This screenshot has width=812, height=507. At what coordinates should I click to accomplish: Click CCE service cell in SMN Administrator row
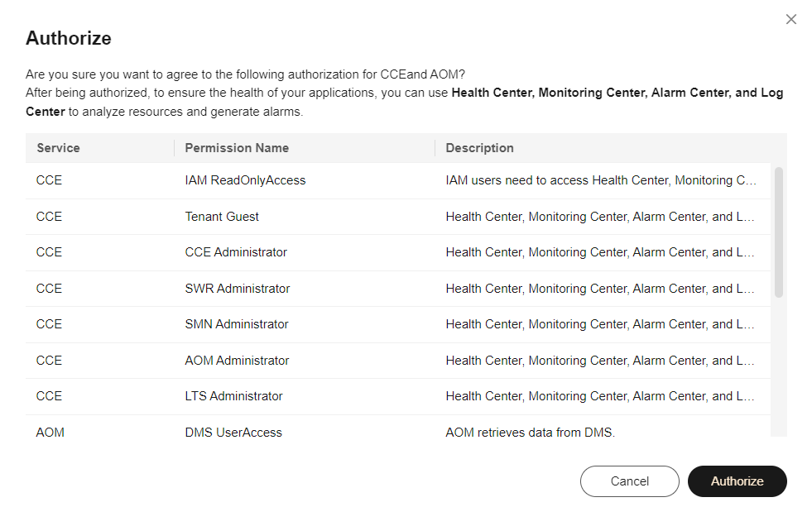tap(49, 324)
